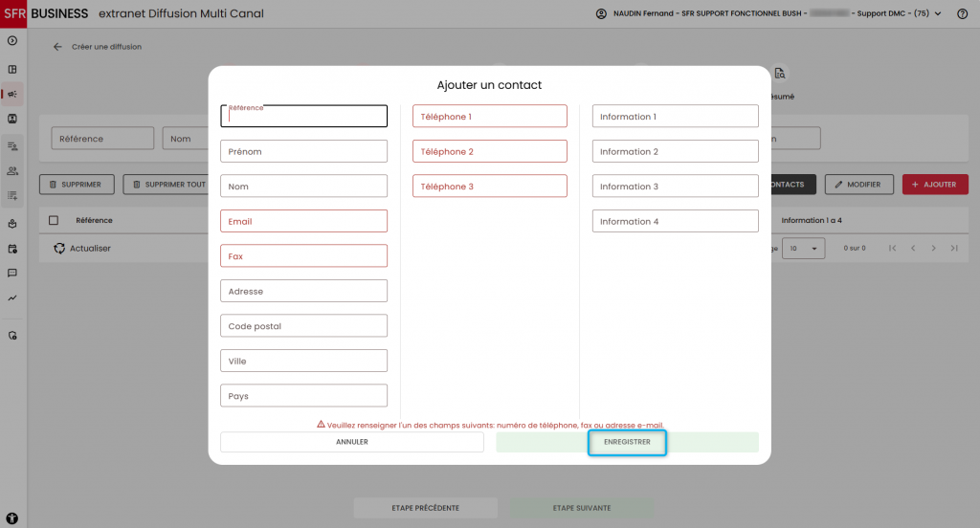Image resolution: width=980 pixels, height=528 pixels.
Task: Click the user account avatar icon
Action: (601, 13)
